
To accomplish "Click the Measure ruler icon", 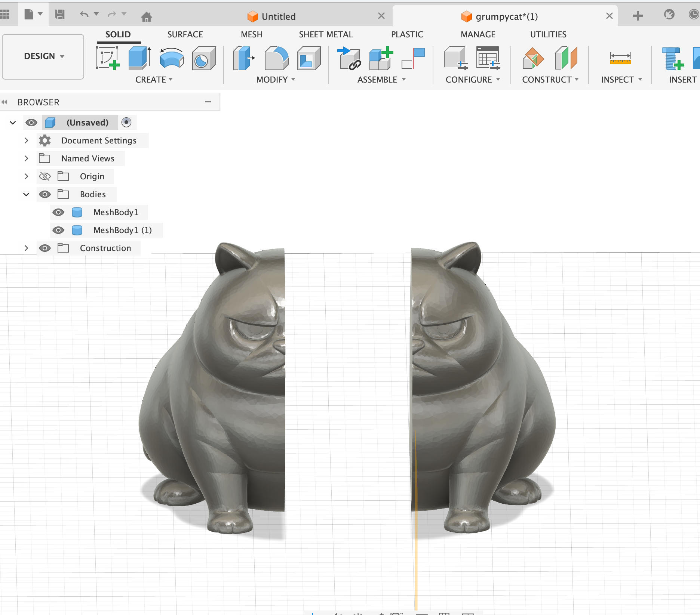I will [x=620, y=58].
